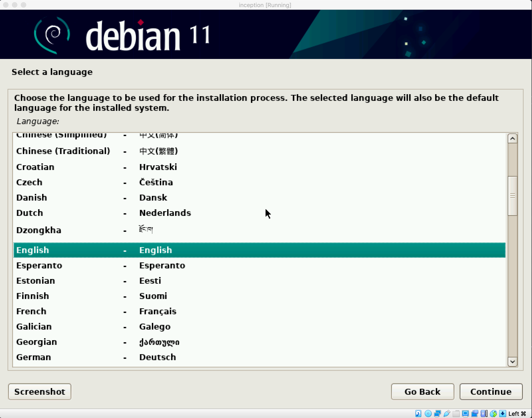Click the optical disc status icon
This screenshot has width=532, height=418.
(428, 414)
